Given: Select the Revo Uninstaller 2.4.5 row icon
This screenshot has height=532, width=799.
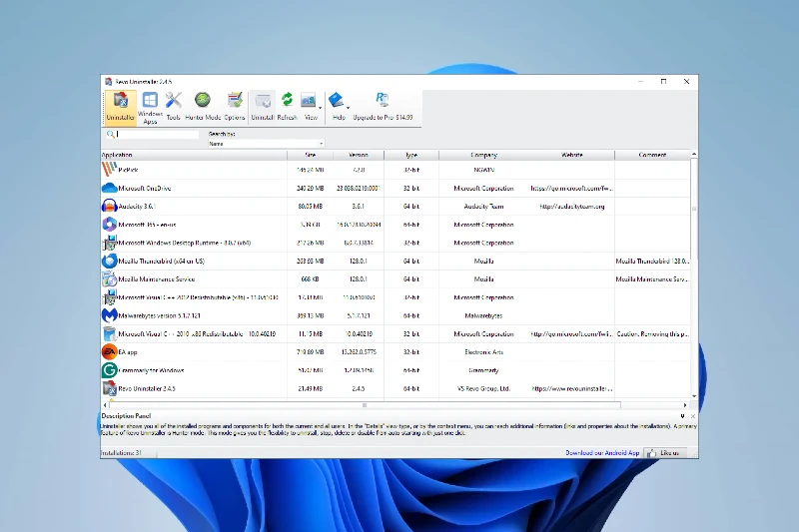Looking at the screenshot, I should click(109, 388).
